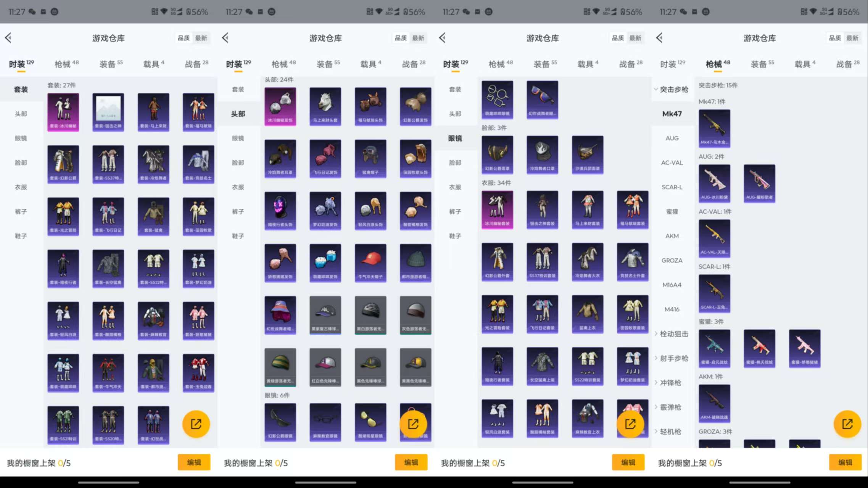Expand the 栓动狙击 weapon category
This screenshot has width=868, height=488.
pyautogui.click(x=674, y=334)
